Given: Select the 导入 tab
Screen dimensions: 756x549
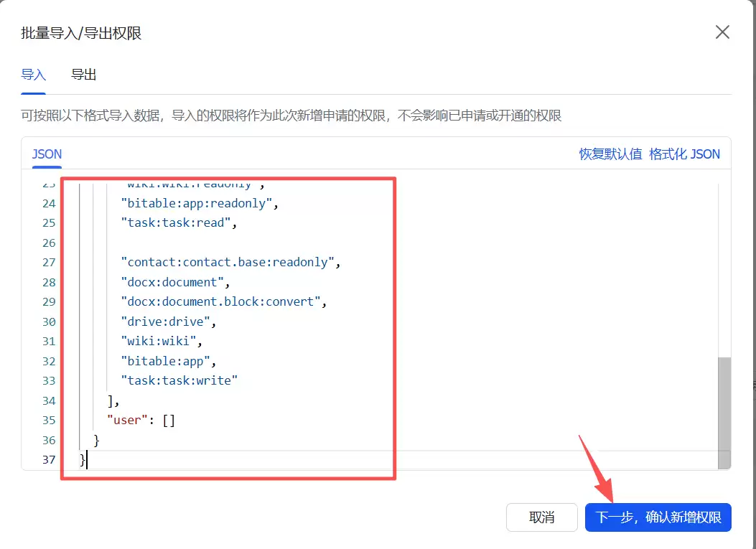Looking at the screenshot, I should pyautogui.click(x=33, y=75).
